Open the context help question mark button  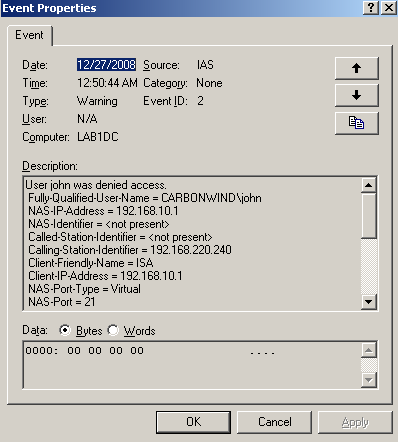pos(371,7)
